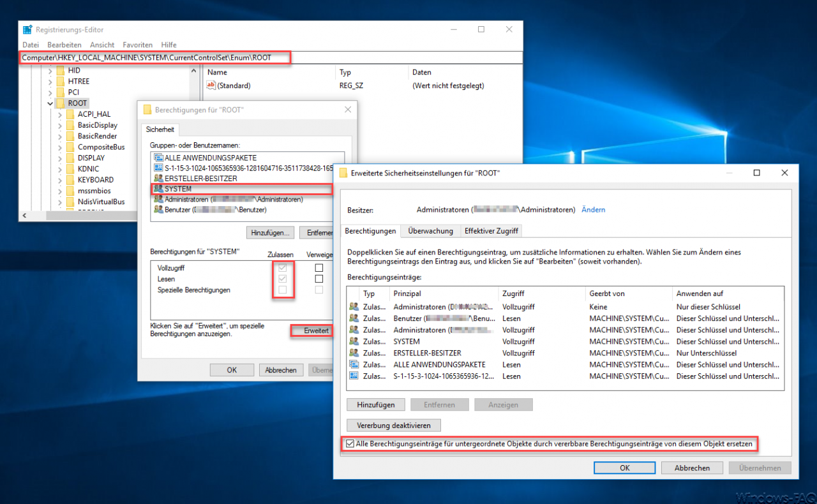Click the NdisVirtualBus folder icon

[x=70, y=202]
